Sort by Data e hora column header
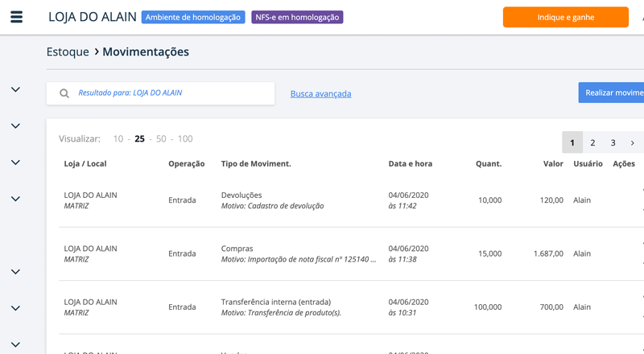Viewport: 644px width, 354px height. [410, 164]
